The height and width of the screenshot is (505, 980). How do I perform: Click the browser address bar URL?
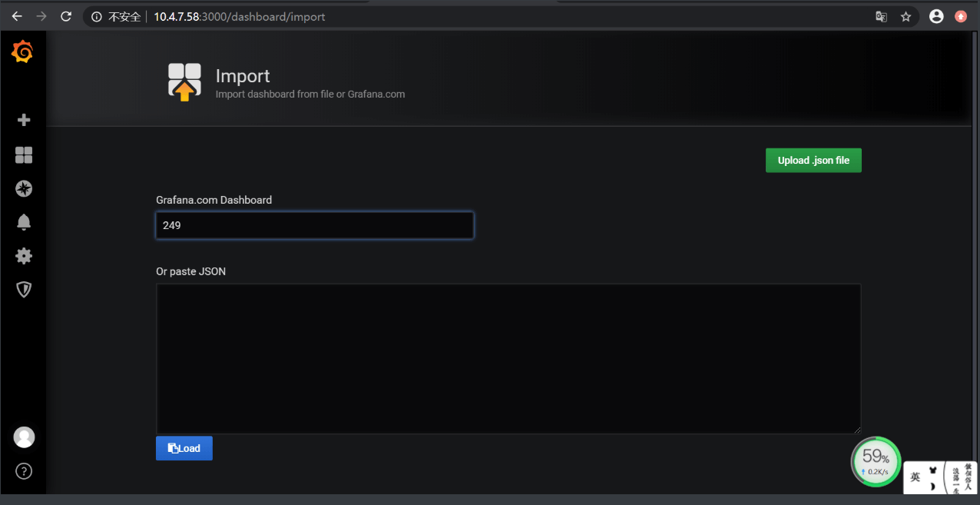tap(240, 16)
